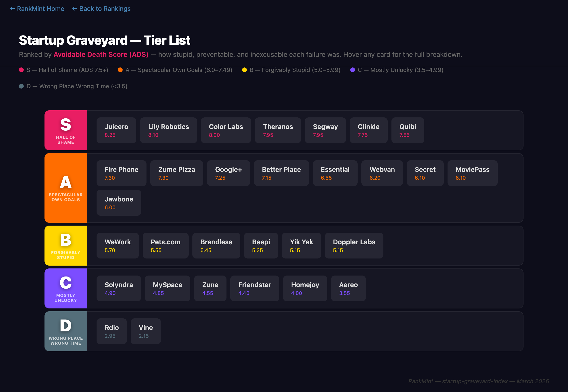
Task: Select the Solyndra card in C tier
Action: point(119,288)
